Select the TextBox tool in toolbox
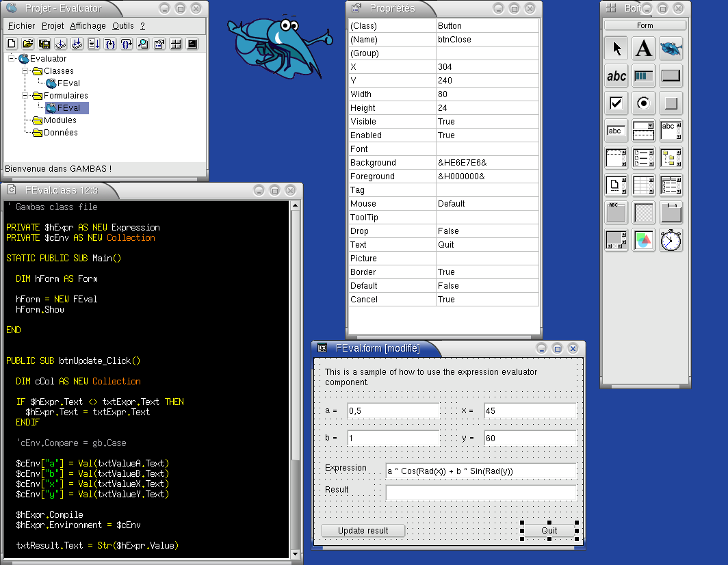728x565 pixels. 616,131
